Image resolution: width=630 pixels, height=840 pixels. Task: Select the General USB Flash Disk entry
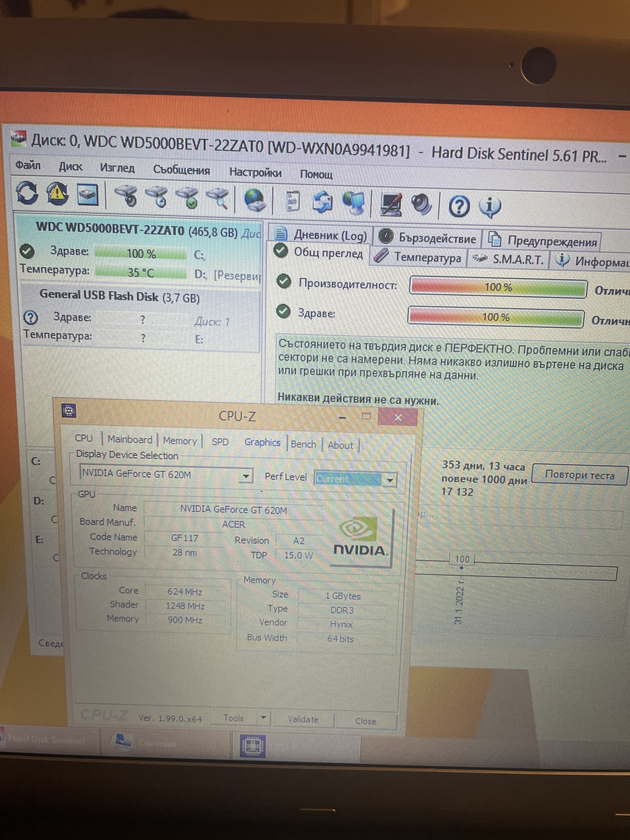(x=120, y=297)
